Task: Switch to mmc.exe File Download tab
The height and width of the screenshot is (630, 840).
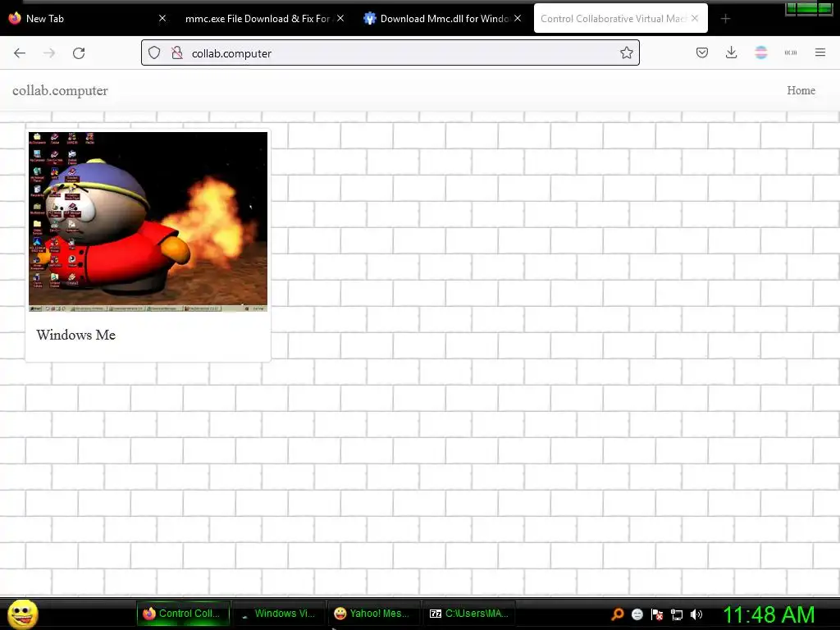Action: [263, 19]
